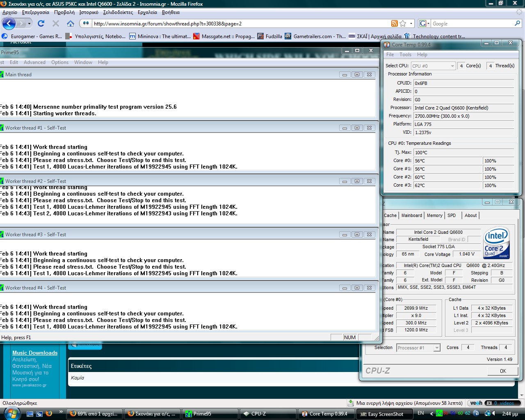This screenshot has width=525, height=420.
Task: Show hidden tray icons arrow
Action: 431,413
